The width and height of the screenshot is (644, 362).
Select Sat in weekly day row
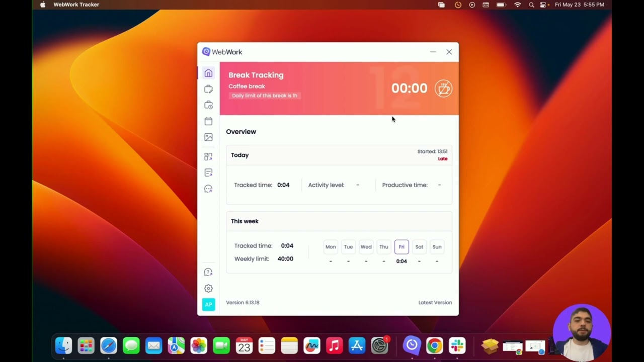pos(419,247)
